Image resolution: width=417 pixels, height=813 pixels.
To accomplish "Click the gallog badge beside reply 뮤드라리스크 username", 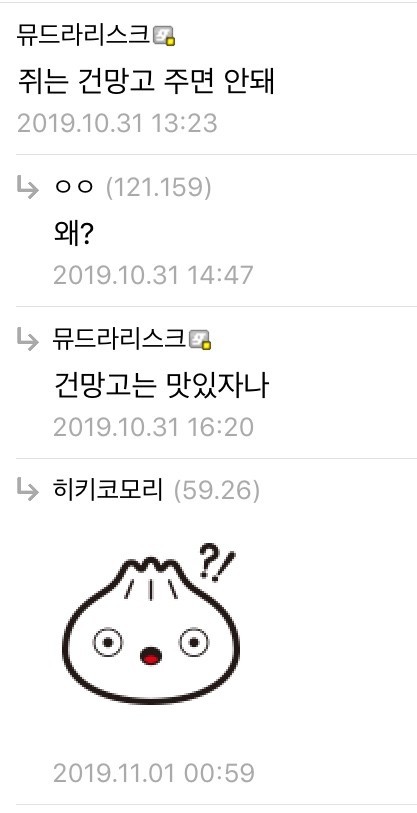I will pyautogui.click(x=200, y=340).
